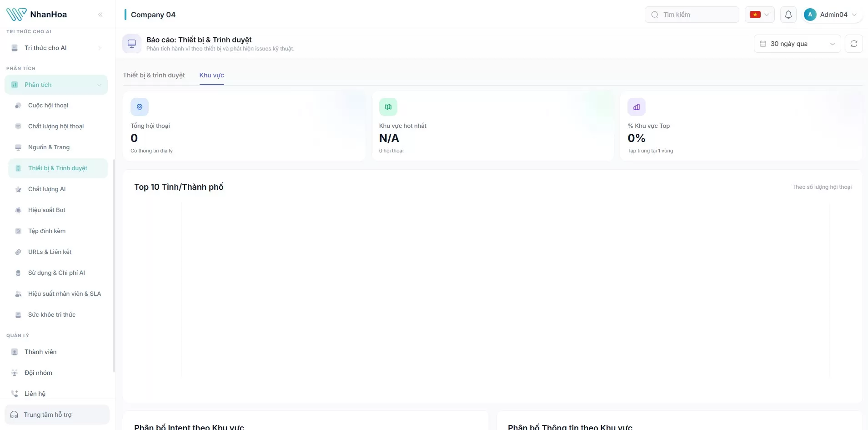
Task: Click the Trung tâm hỗ trợ button
Action: [x=57, y=415]
